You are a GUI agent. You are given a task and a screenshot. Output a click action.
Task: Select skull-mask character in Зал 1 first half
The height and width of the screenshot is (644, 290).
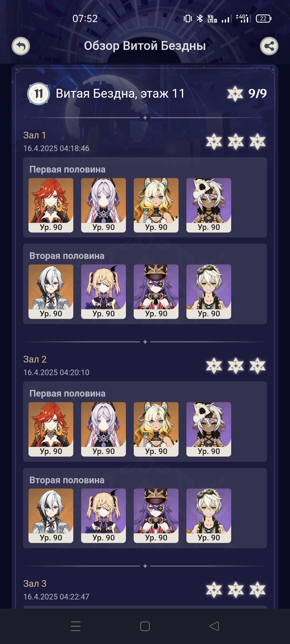click(209, 205)
